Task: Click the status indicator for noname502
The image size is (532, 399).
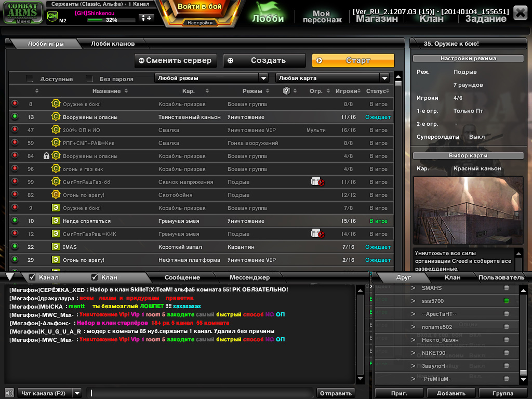Action: pos(506,327)
